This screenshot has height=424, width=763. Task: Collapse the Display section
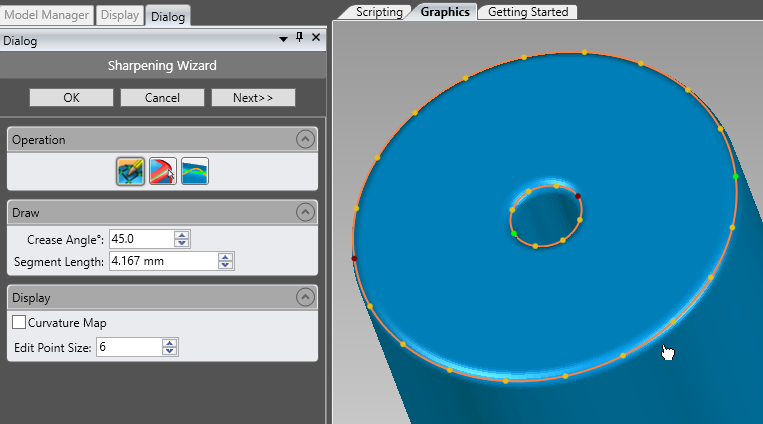(305, 297)
